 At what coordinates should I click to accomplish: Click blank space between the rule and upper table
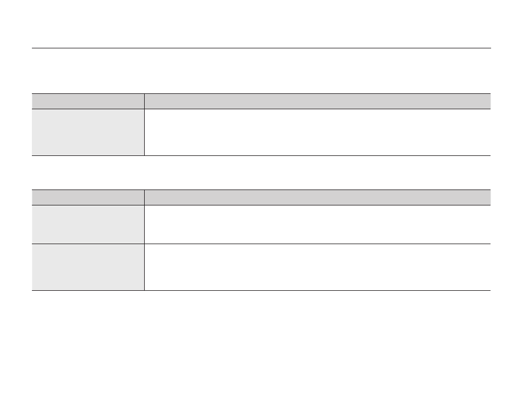tap(261, 71)
